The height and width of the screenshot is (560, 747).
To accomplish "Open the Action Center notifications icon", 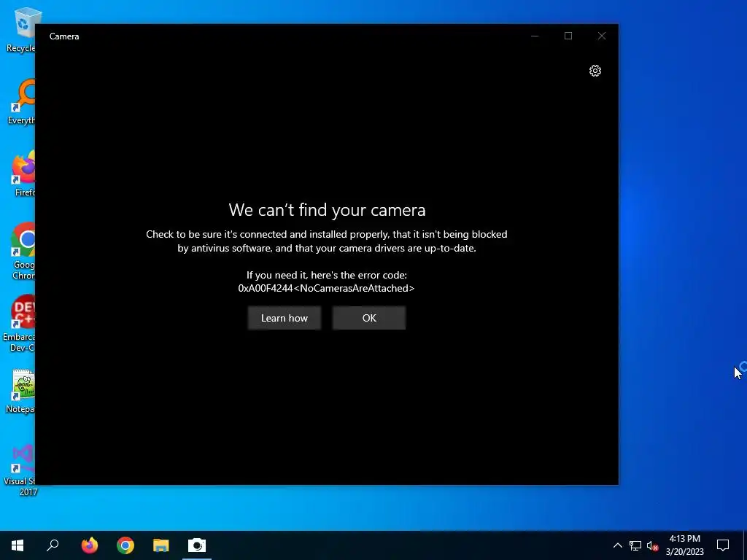I will (723, 545).
